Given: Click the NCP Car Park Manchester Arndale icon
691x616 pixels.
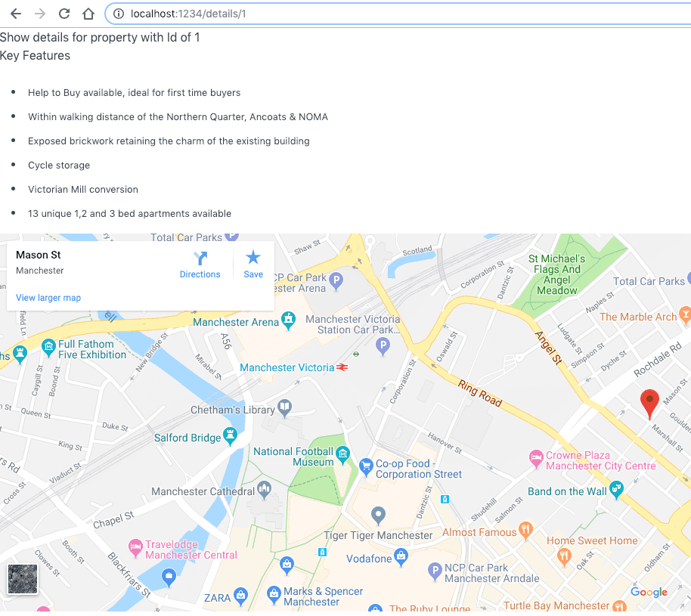Looking at the screenshot, I should [435, 571].
